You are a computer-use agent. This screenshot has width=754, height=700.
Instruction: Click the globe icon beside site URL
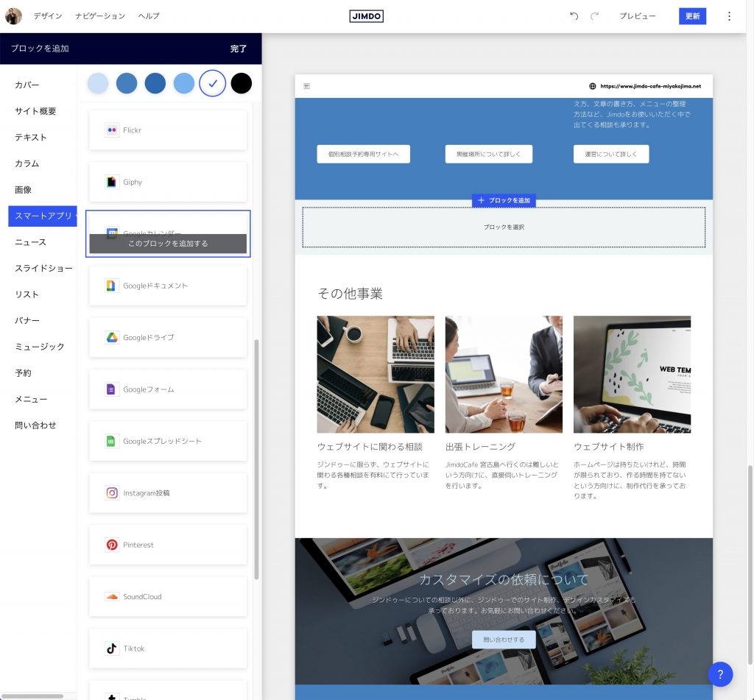593,86
